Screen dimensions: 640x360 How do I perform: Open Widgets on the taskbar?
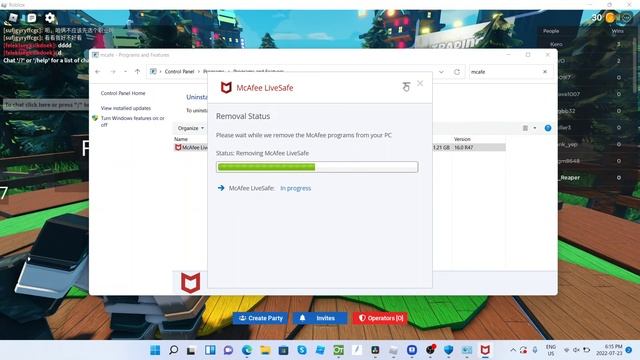[x=210, y=350]
